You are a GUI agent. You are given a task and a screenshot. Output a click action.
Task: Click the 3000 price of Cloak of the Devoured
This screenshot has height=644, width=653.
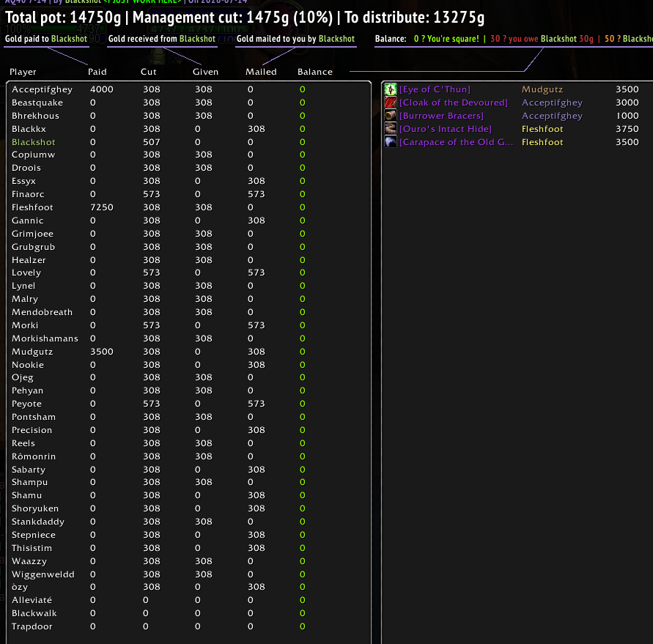[627, 103]
